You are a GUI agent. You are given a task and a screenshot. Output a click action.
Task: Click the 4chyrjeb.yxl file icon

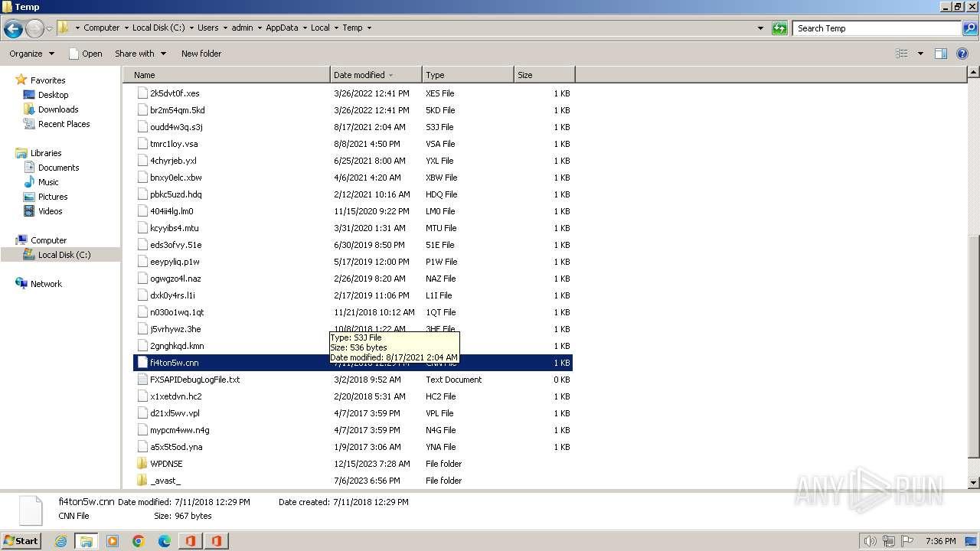pyautogui.click(x=142, y=161)
